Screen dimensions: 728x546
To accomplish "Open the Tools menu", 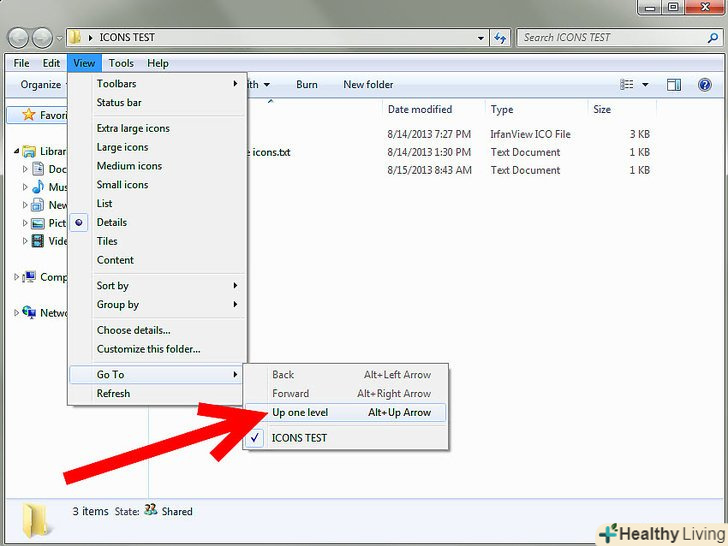I will 121,63.
